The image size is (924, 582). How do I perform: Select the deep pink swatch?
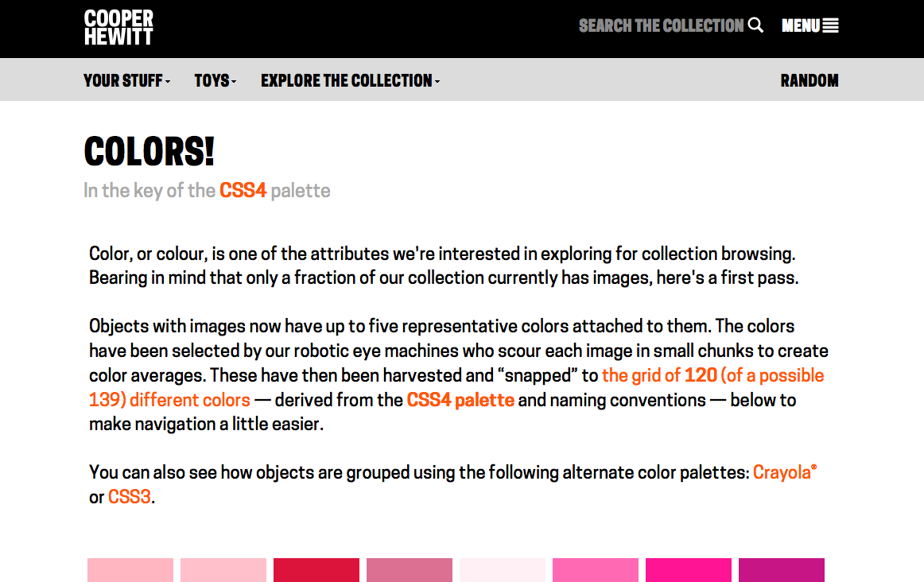689,569
